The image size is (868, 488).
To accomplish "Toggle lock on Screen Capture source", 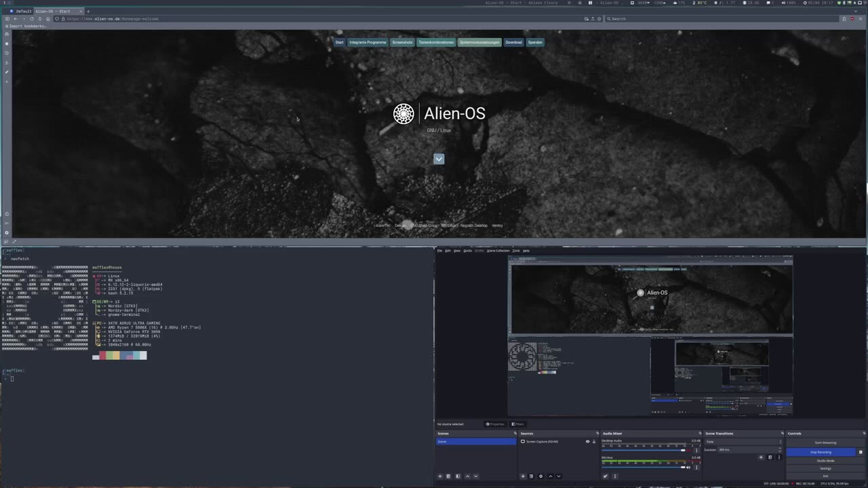I will 594,441.
